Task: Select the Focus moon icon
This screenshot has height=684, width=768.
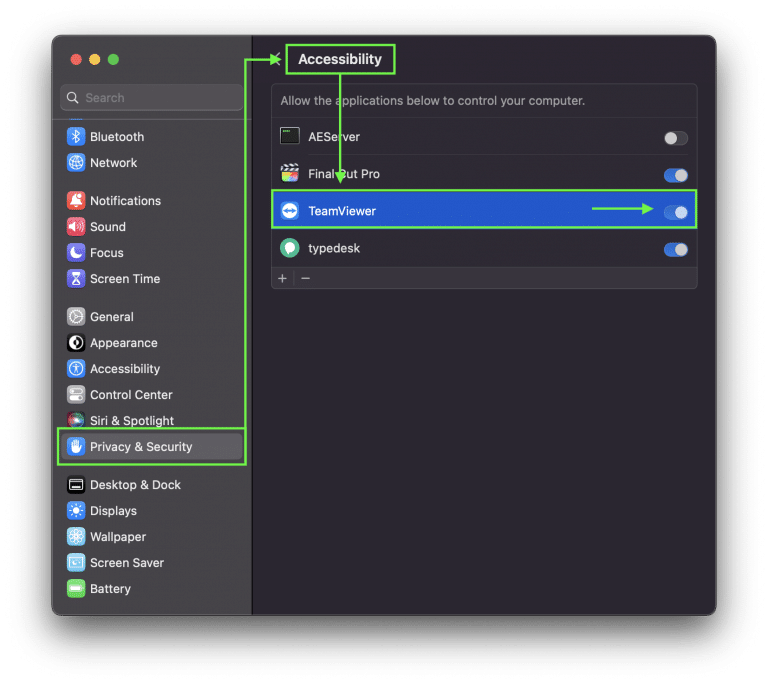Action: point(76,252)
